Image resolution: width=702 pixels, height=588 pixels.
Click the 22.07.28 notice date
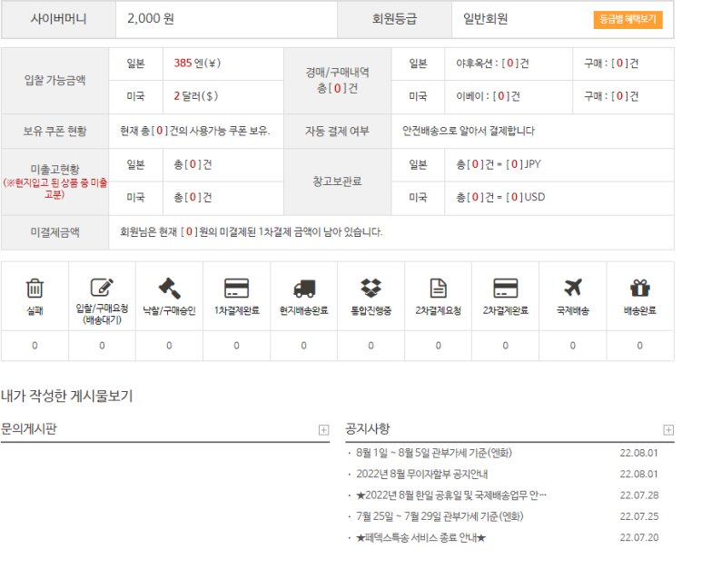pyautogui.click(x=638, y=495)
